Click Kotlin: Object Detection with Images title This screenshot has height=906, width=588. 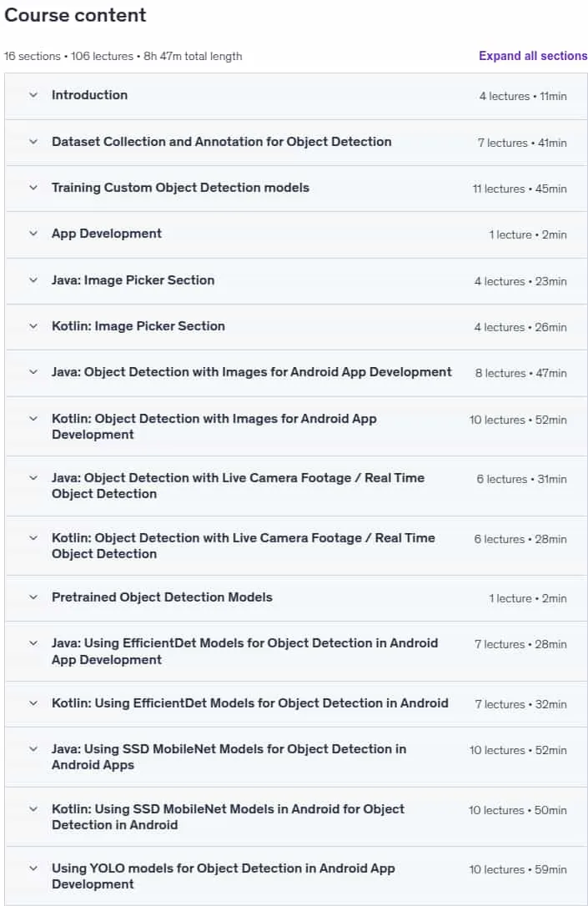tap(214, 426)
